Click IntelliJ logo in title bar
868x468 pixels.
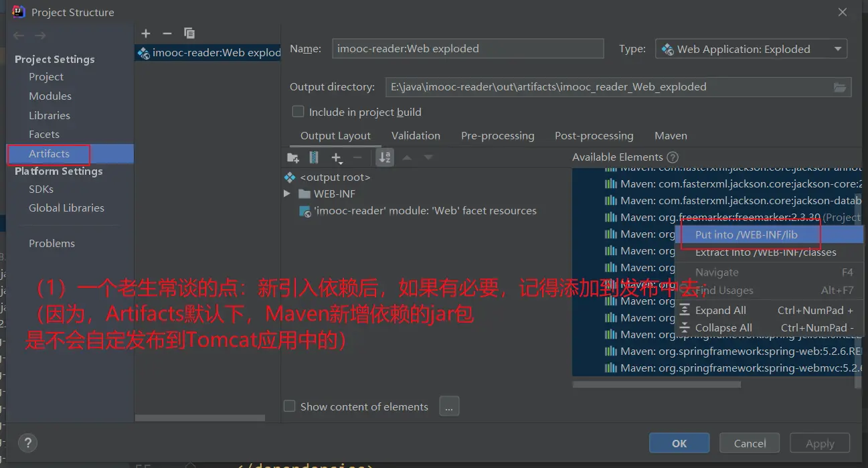19,12
